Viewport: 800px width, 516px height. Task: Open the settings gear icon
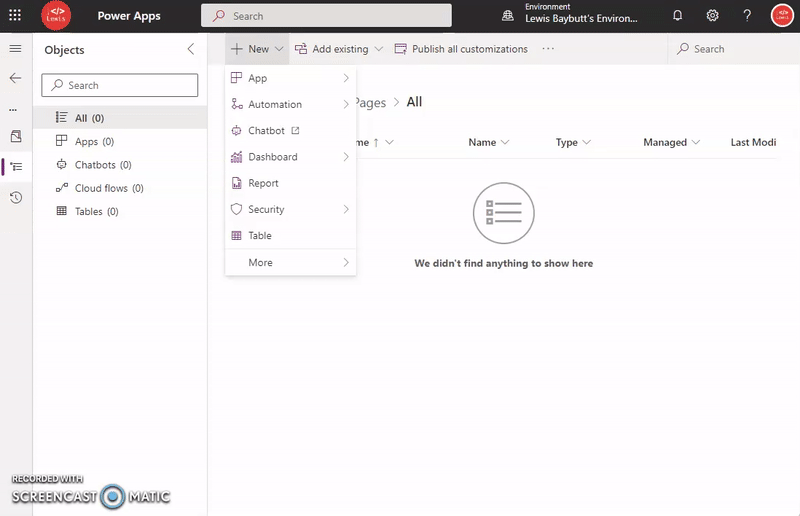712,16
